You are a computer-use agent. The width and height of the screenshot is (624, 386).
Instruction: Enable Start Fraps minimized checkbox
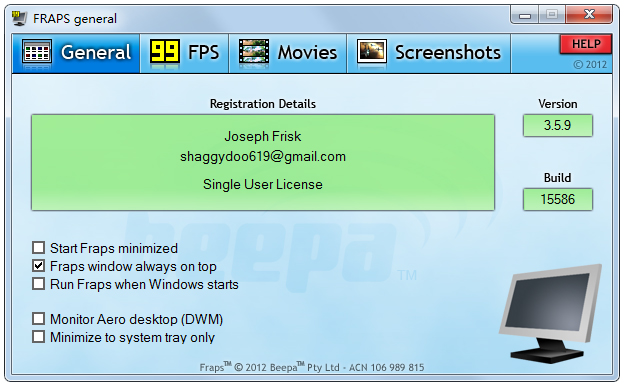tap(39, 248)
